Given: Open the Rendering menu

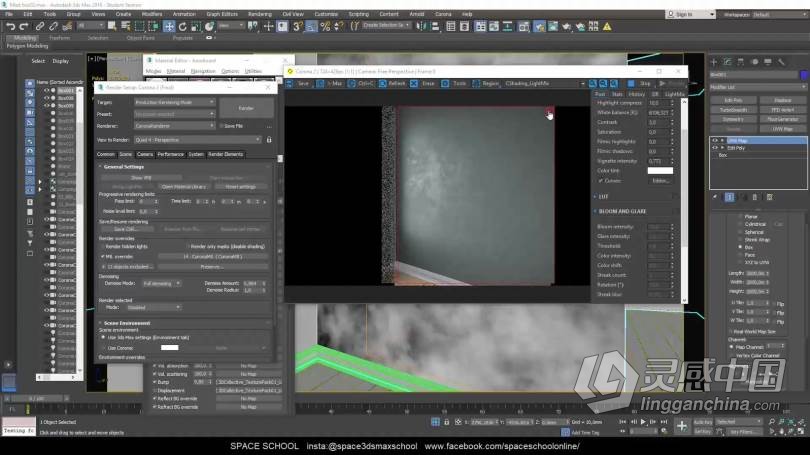Looking at the screenshot, I should click(259, 14).
